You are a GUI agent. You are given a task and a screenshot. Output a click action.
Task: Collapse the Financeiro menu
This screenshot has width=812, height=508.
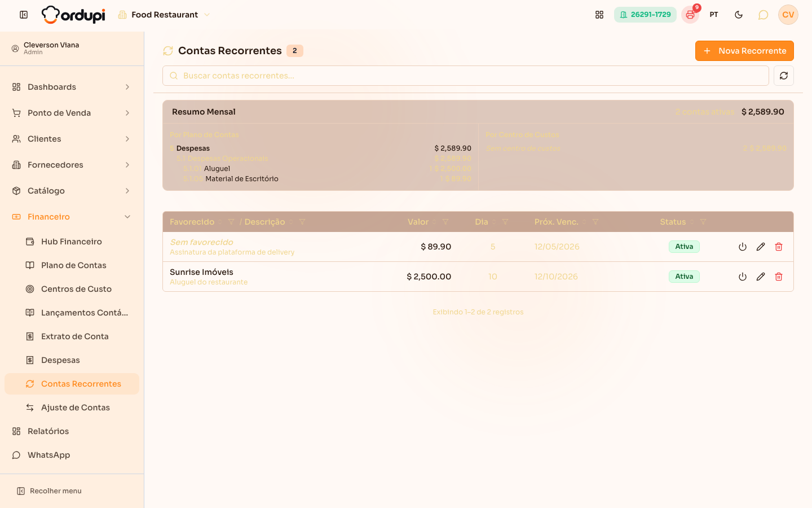pyautogui.click(x=72, y=217)
